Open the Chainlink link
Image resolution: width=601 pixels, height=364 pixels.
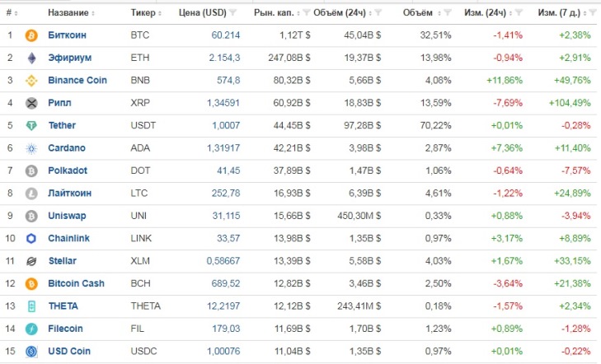coord(69,238)
